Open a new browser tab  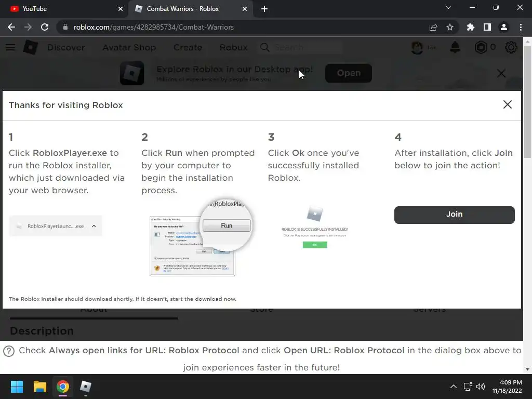264,9
